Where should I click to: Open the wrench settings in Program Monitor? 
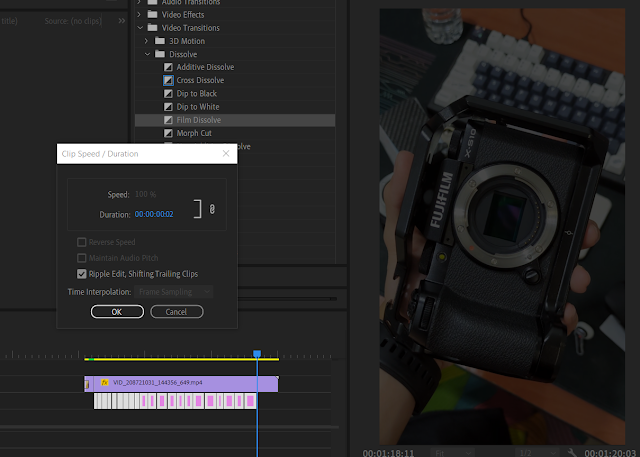tap(572, 452)
